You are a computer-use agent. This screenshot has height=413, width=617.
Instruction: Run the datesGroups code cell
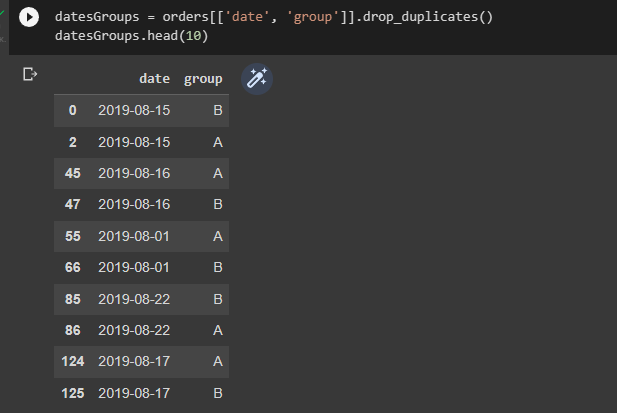(29, 17)
